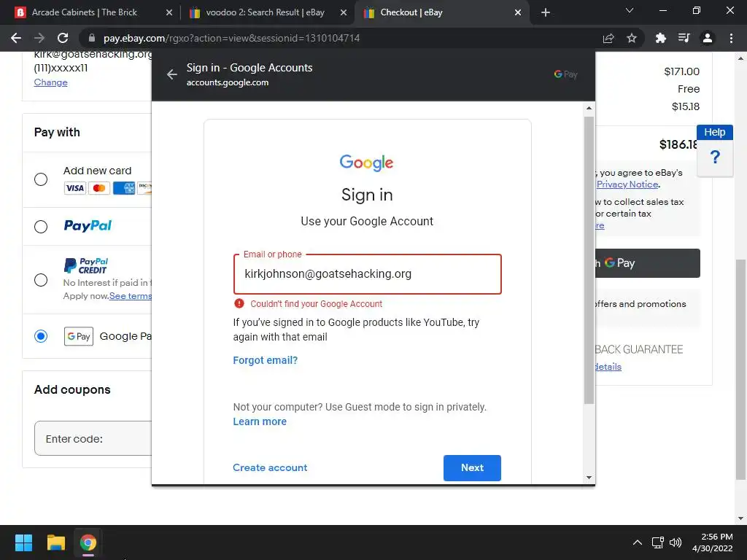Show hidden system tray icons chevron
Viewport: 747px width, 560px height.
pos(637,542)
